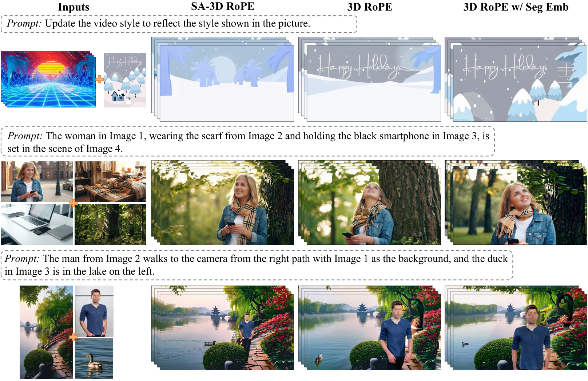
Task: Click the orange plus between lake and duck images
Action: [73, 337]
